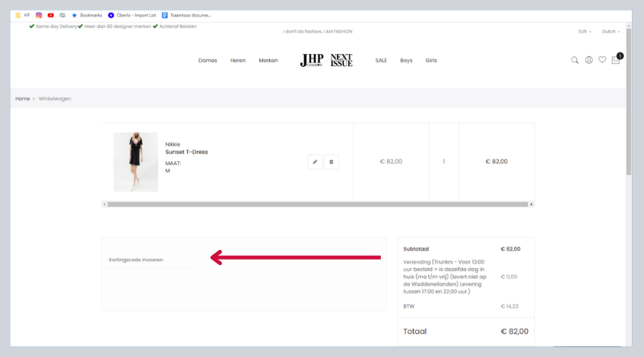Click the Achteraf Betalen text

(178, 27)
